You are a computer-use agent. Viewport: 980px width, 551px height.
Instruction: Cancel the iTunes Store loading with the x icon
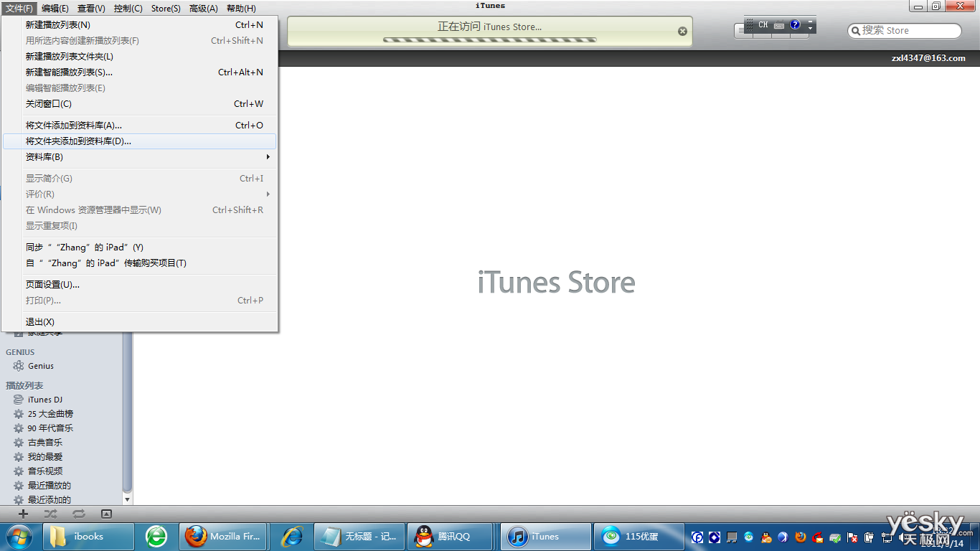pyautogui.click(x=682, y=31)
